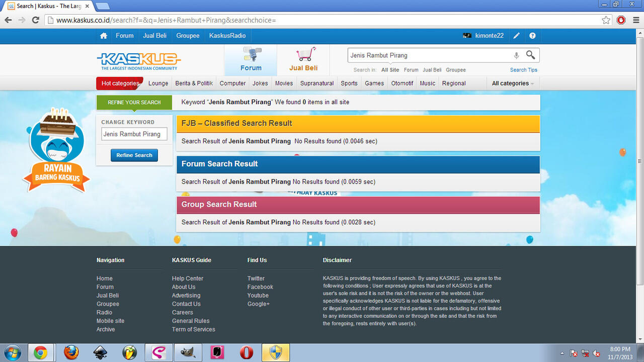
Task: Open the Computer category
Action: pos(233,83)
